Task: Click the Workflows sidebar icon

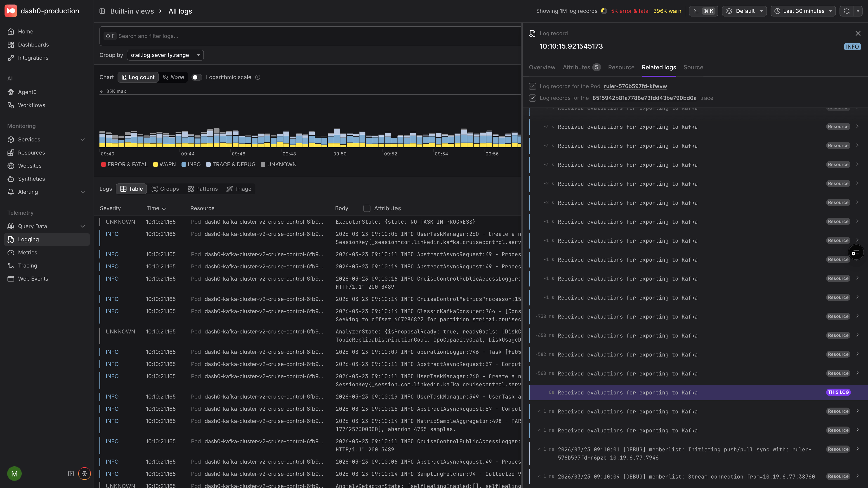Action: point(11,105)
